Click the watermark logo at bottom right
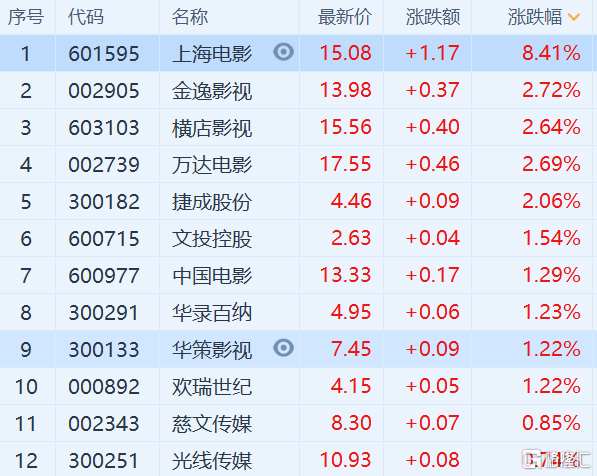597x476 pixels. pos(556,459)
